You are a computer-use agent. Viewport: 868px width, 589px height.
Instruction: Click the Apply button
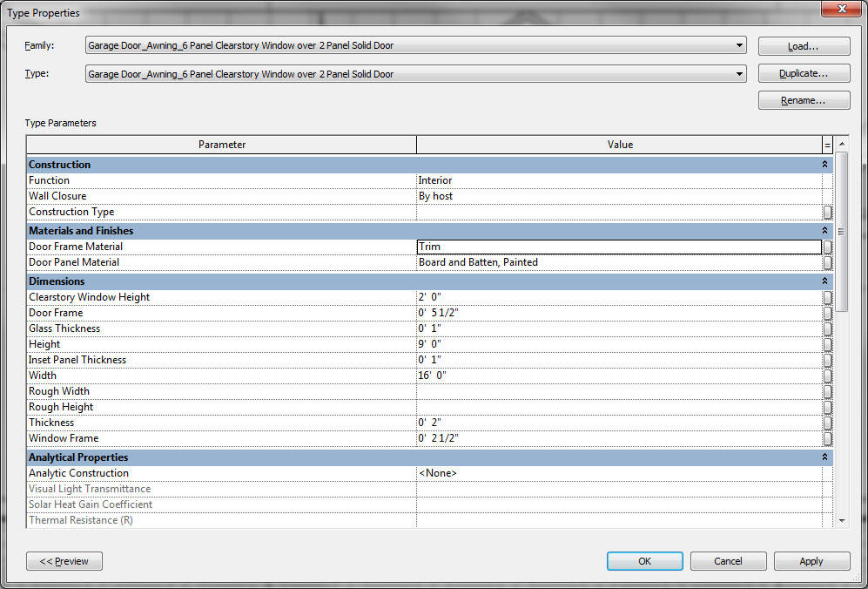click(811, 561)
